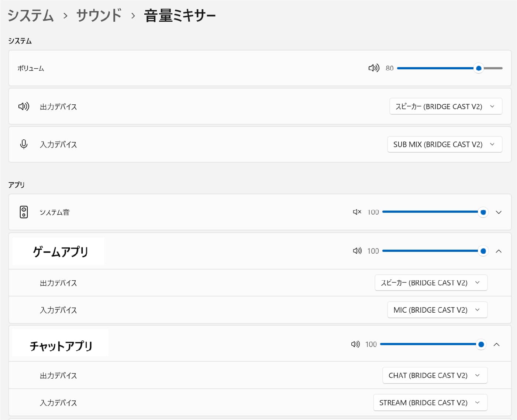Open the MIC (BRIDGE CAST V2) dropdown
517x420 pixels.
pos(437,310)
